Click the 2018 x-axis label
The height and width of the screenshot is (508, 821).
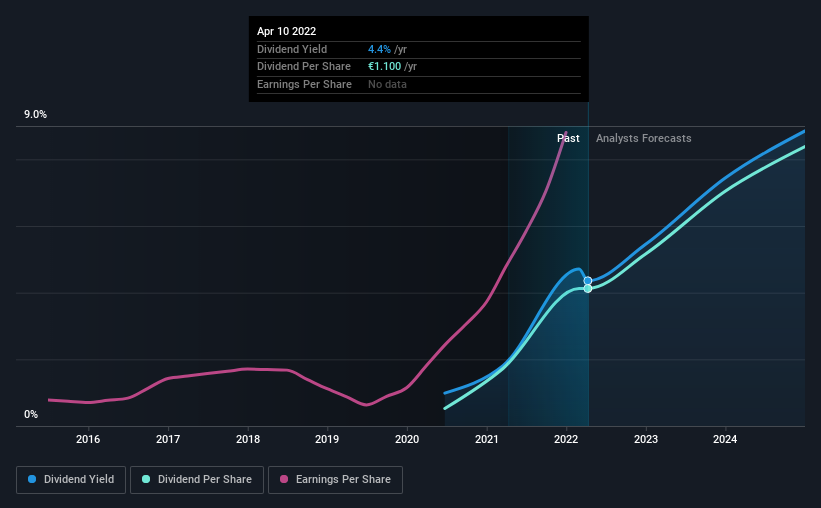point(248,439)
